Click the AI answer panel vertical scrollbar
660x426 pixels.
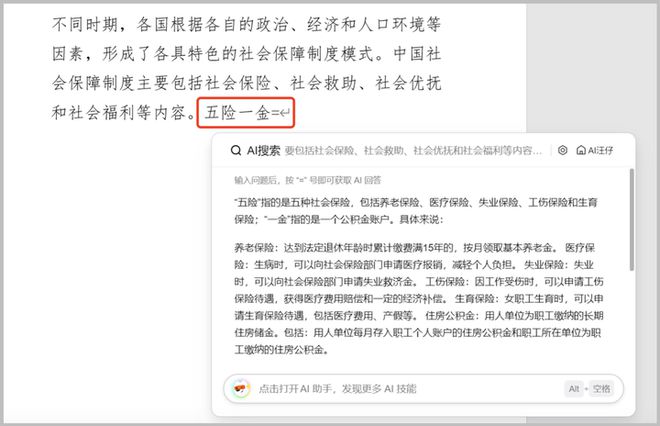pyautogui.click(x=631, y=219)
